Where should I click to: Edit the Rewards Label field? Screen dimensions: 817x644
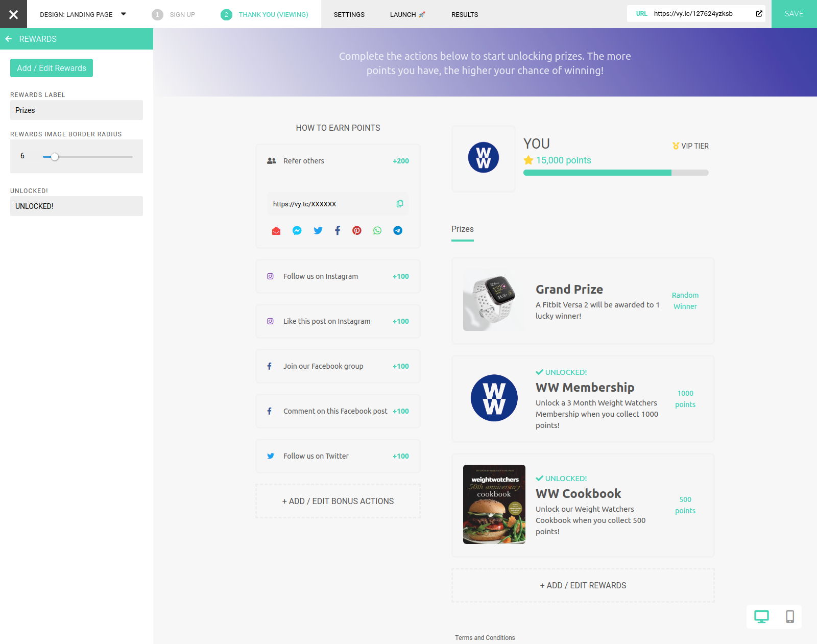(77, 110)
